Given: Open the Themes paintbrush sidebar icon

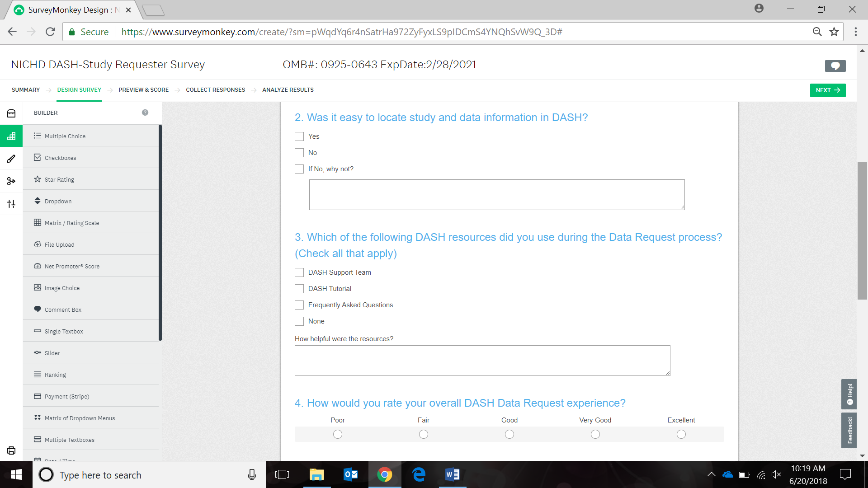Looking at the screenshot, I should pyautogui.click(x=11, y=159).
